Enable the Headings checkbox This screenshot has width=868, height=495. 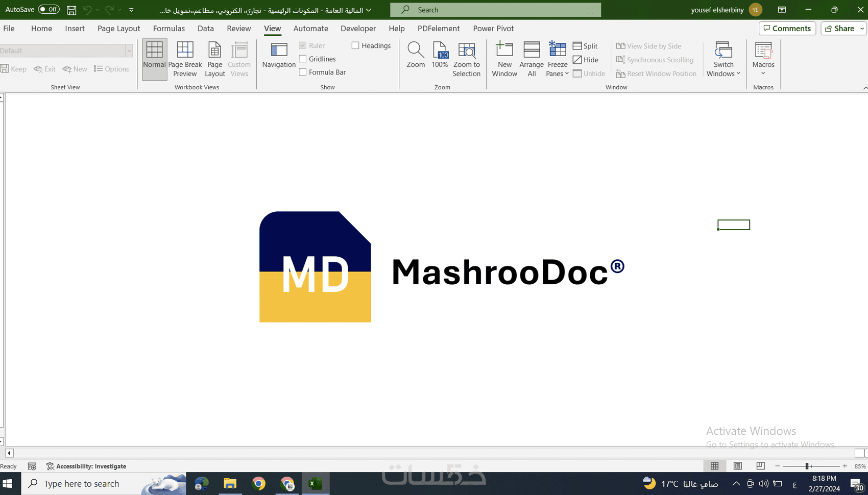click(x=355, y=45)
